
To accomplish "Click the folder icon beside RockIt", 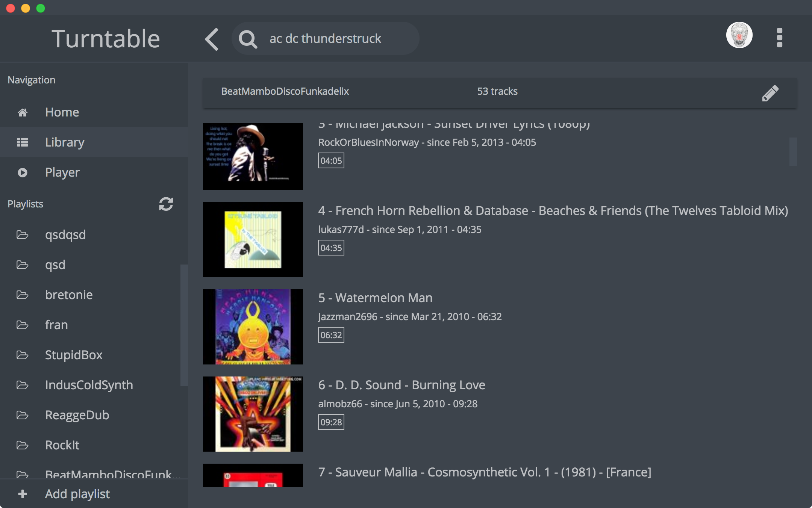I will click(x=23, y=445).
